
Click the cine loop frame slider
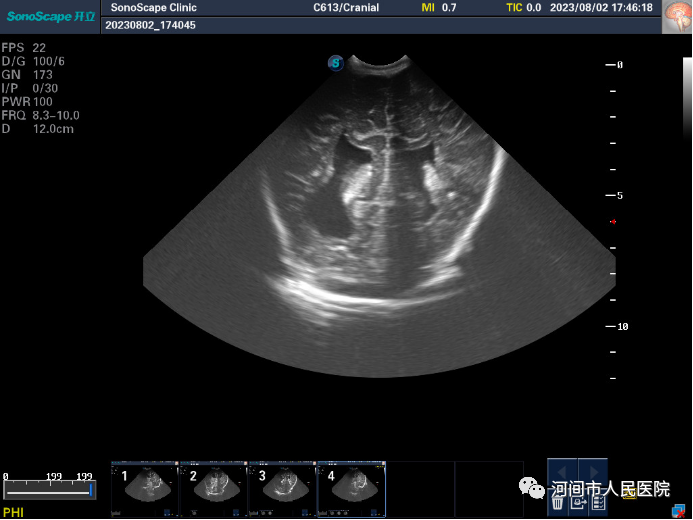click(50, 490)
